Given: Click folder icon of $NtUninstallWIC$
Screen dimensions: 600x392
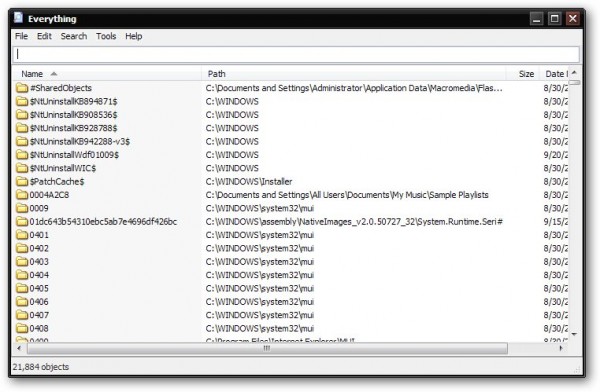Looking at the screenshot, I should pos(22,168).
